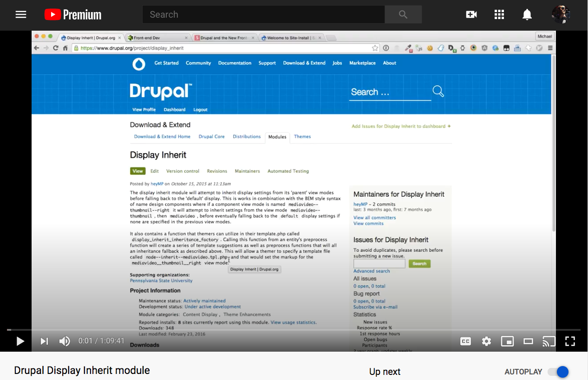Click the browser reload icon in video
This screenshot has height=380, width=588.
pyautogui.click(x=56, y=48)
